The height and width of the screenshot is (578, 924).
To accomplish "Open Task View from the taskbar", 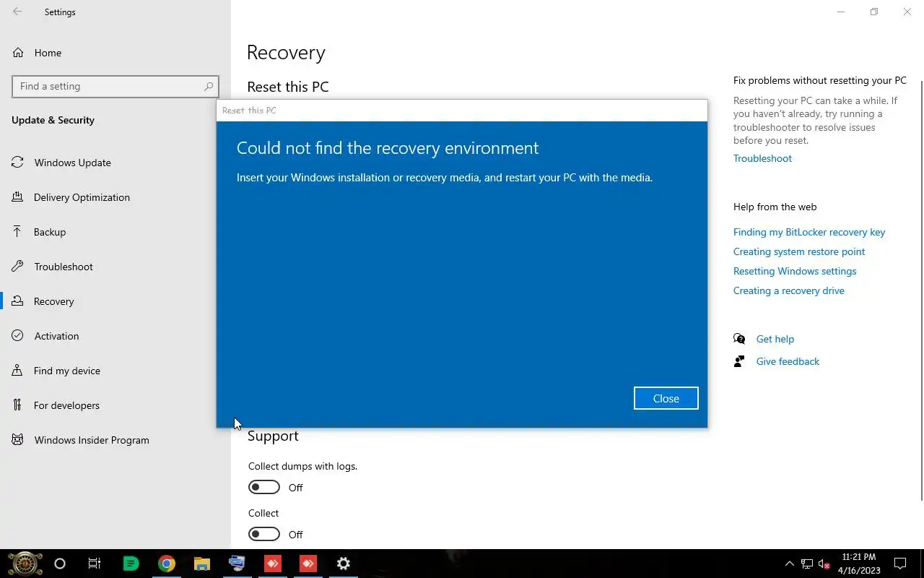I will (95, 564).
